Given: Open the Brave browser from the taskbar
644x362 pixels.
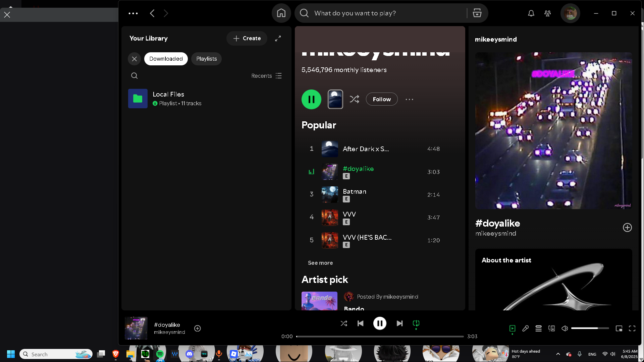Looking at the screenshot, I should pyautogui.click(x=116, y=354).
